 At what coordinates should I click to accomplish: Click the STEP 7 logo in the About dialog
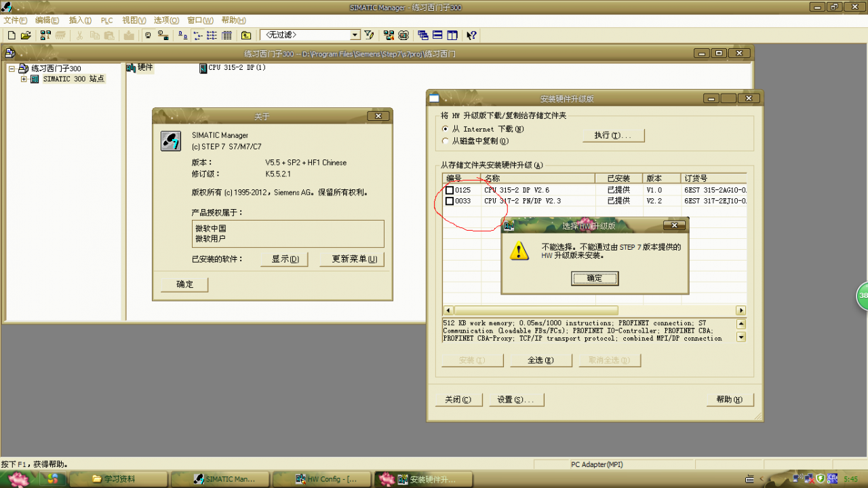click(170, 140)
